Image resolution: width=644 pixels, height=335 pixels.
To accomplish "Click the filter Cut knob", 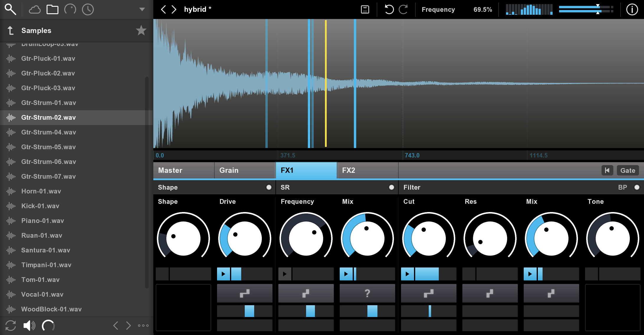I will [428, 238].
